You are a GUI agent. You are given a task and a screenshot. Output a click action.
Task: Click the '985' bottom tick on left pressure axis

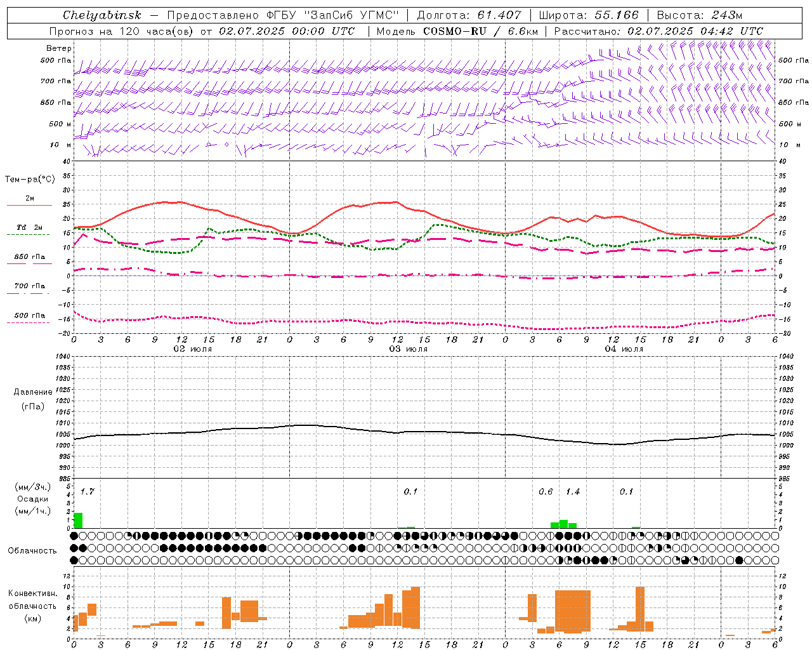(x=64, y=479)
